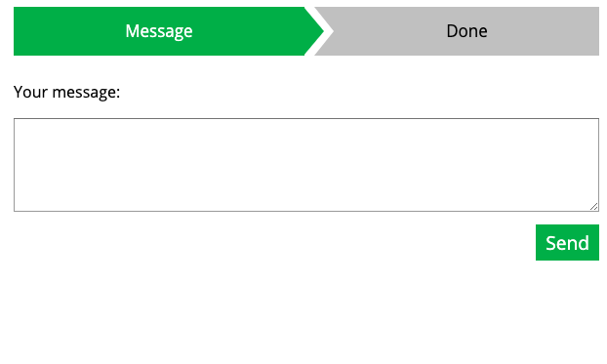This screenshot has height=364, width=607.
Task: Click the notched left edge of Done step
Action: 324,31
